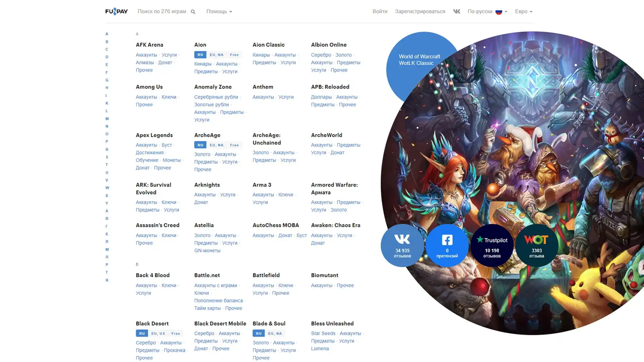Open the По-русски language dropdown
644x362 pixels.
[487, 11]
